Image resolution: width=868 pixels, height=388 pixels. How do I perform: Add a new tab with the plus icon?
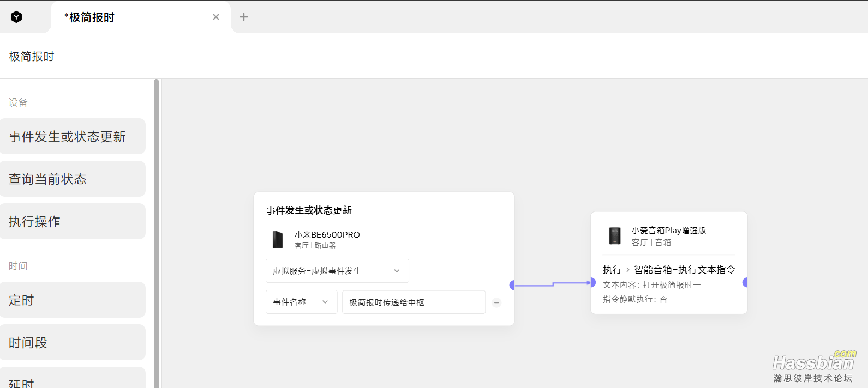pyautogui.click(x=244, y=17)
